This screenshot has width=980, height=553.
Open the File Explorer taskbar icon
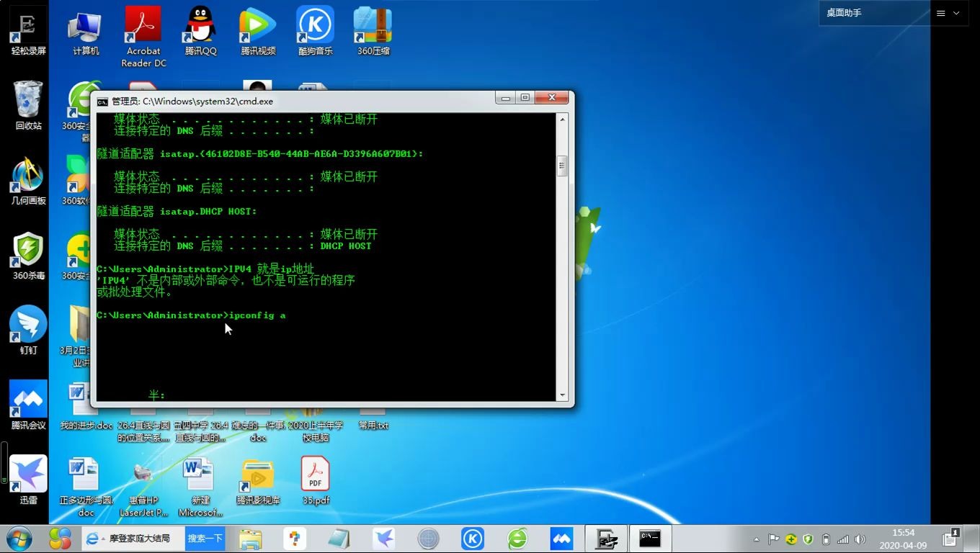pyautogui.click(x=250, y=539)
